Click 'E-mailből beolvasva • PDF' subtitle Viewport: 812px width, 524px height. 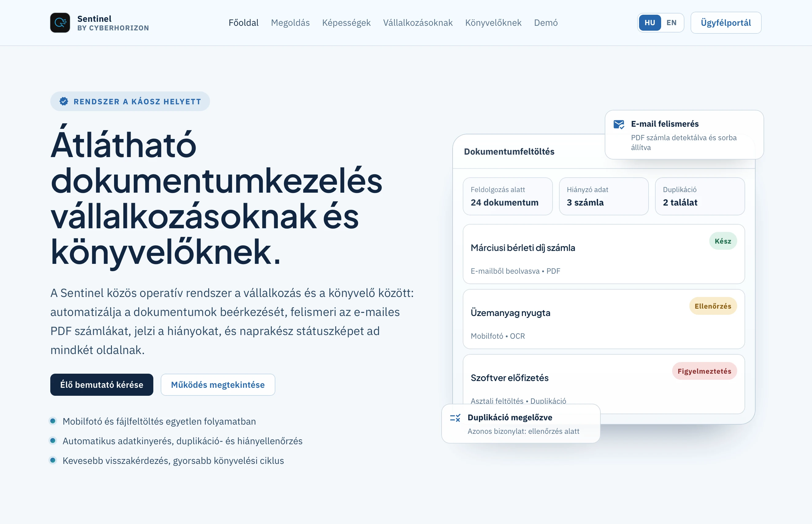[515, 271]
